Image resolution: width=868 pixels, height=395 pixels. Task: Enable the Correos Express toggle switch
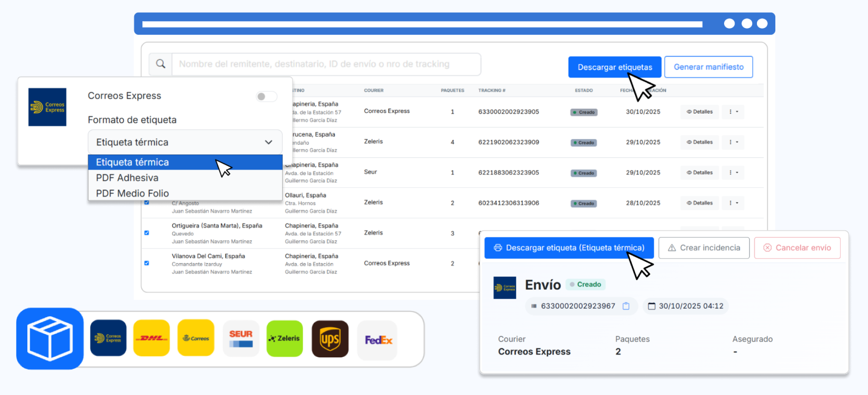pyautogui.click(x=266, y=97)
